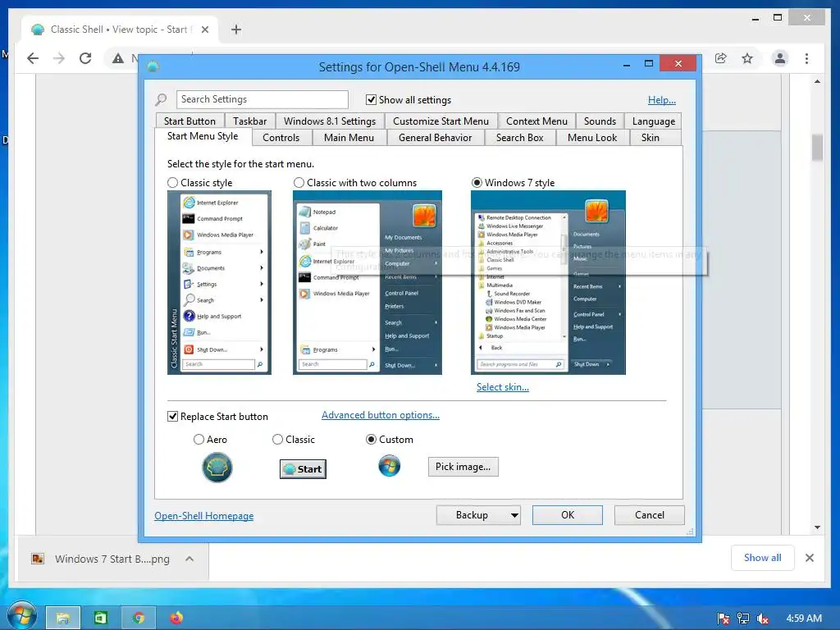Click into the Search Settings field
The height and width of the screenshot is (630, 840).
coord(262,99)
